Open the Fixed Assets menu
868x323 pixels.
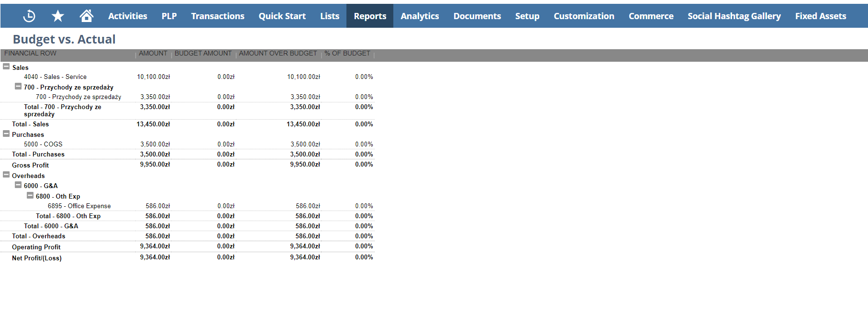coord(820,16)
